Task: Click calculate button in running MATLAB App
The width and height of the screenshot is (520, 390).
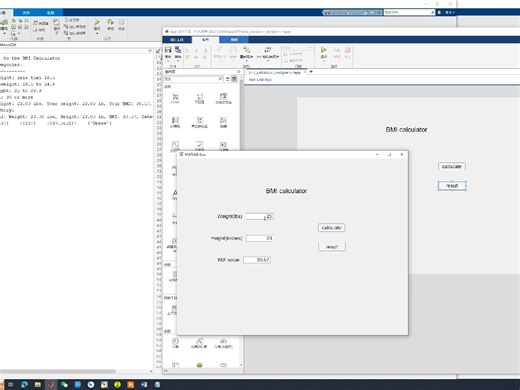Action: (332, 228)
